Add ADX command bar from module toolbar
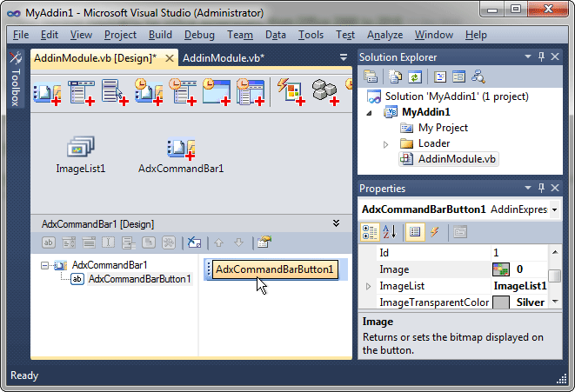Image resolution: width=575 pixels, height=392 pixels. 47,93
